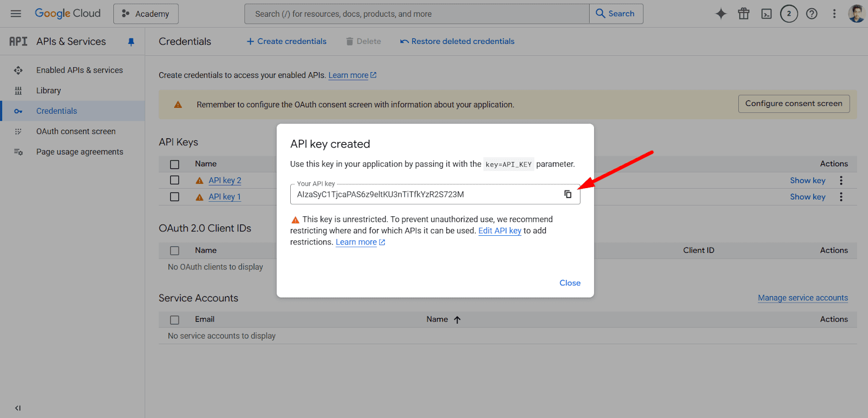Viewport: 868px width, 418px height.
Task: Select all OAuth 2.0 Client IDs checkbox
Action: [x=175, y=250]
